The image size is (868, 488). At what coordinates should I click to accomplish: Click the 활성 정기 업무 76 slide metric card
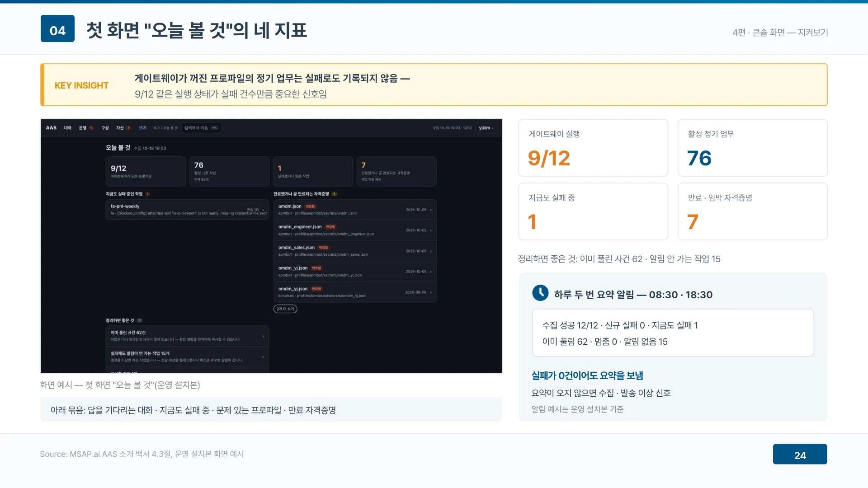point(752,148)
